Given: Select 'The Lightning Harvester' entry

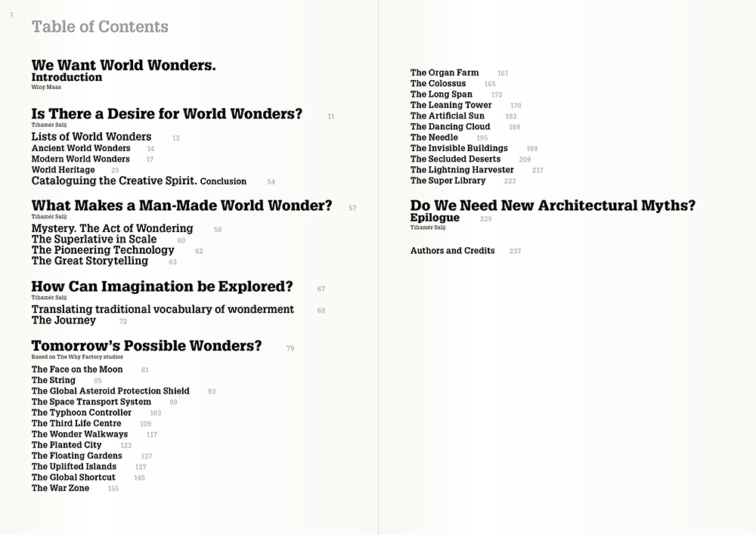Looking at the screenshot, I should tap(462, 170).
